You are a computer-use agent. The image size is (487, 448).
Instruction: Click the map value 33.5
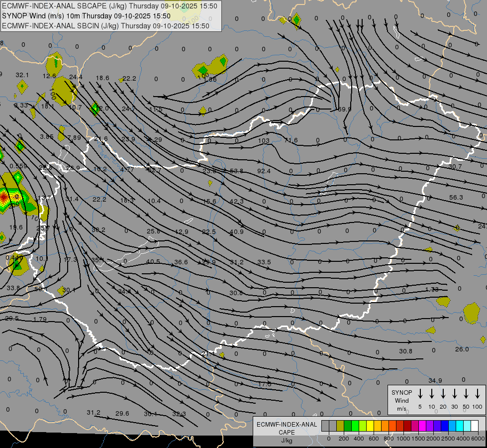pos(264,262)
